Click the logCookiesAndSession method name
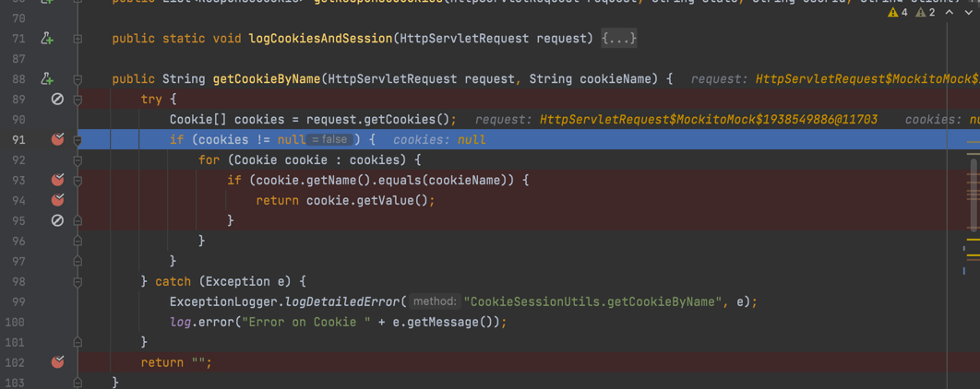The width and height of the screenshot is (980, 389). 320,39
